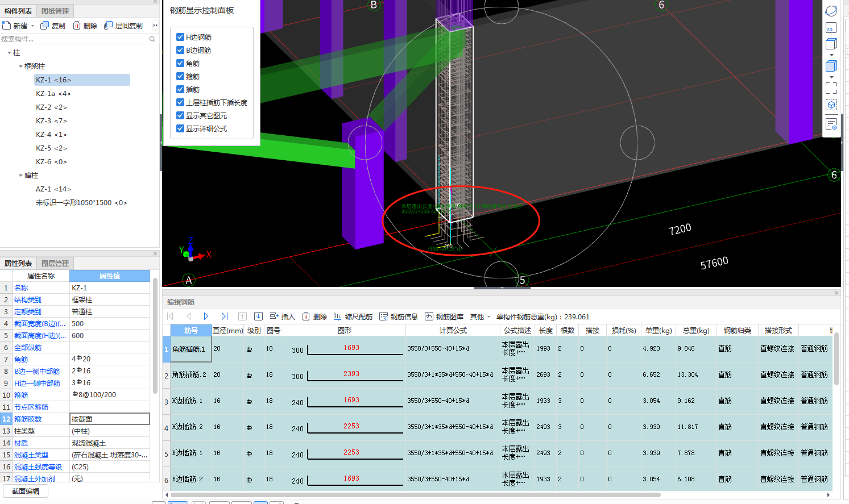Go to first rebar record arrow icon
Screen dimensions: 849x504
click(171, 316)
